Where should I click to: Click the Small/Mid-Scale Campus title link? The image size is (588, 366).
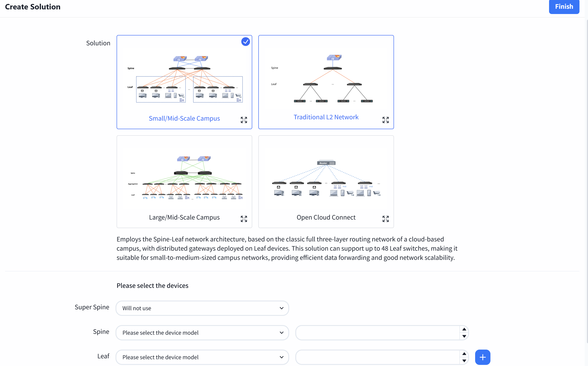[184, 118]
